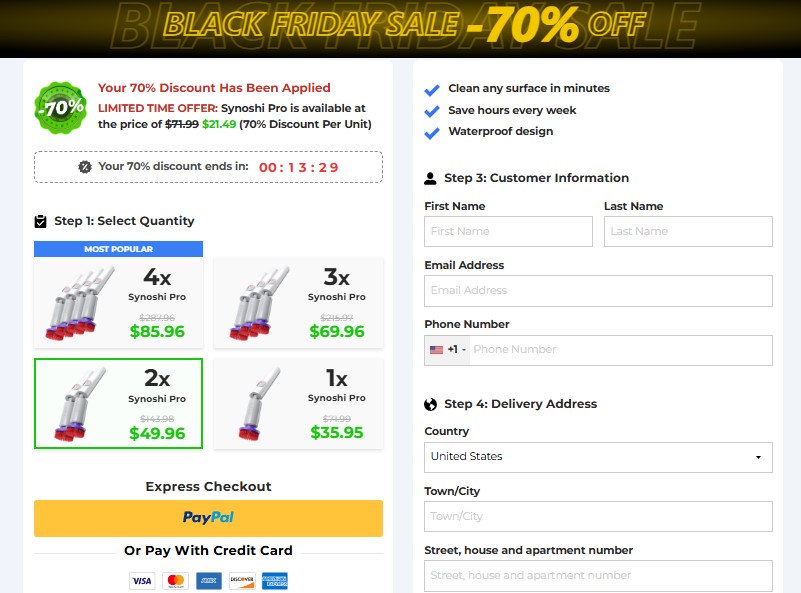Click the Step 3 customer person icon
This screenshot has height=593, width=801.
coord(431,179)
